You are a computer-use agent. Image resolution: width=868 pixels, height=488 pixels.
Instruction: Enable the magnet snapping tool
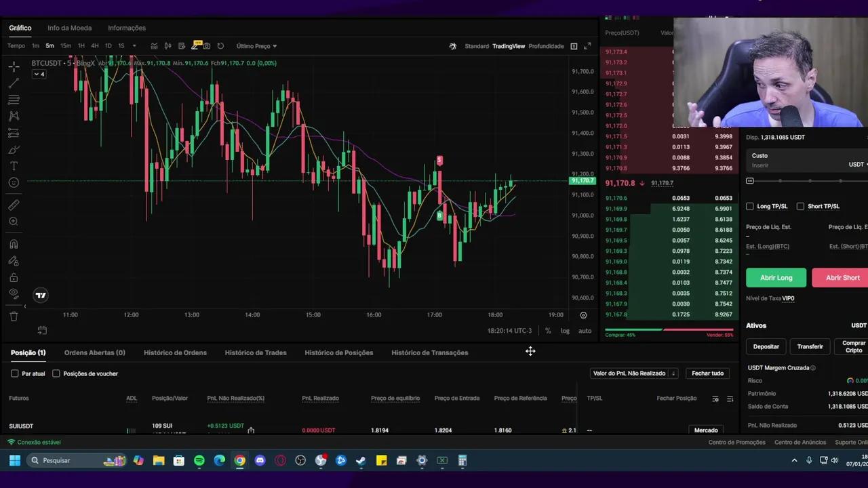coord(14,244)
